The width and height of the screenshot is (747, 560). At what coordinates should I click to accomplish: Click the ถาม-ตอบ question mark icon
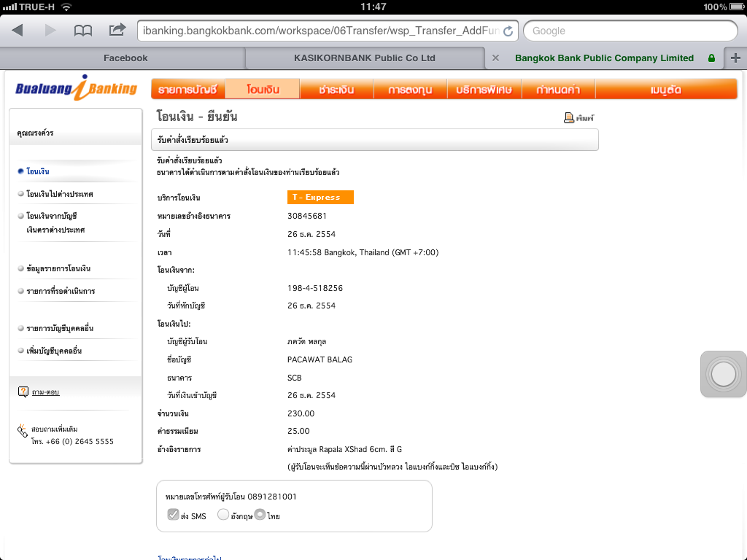point(23,392)
